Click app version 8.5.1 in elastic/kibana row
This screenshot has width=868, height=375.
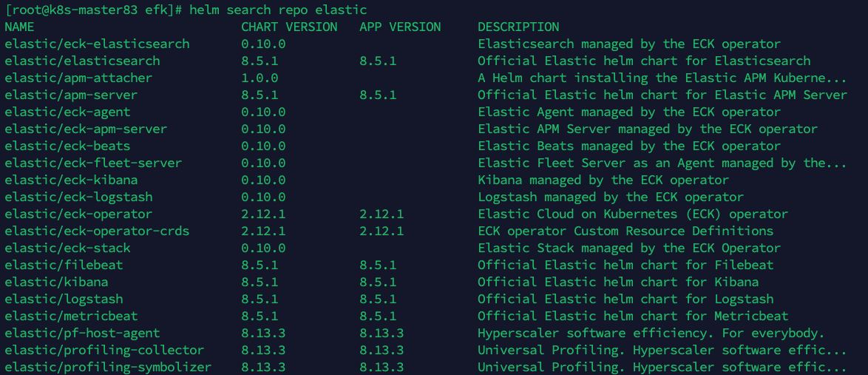coord(378,282)
